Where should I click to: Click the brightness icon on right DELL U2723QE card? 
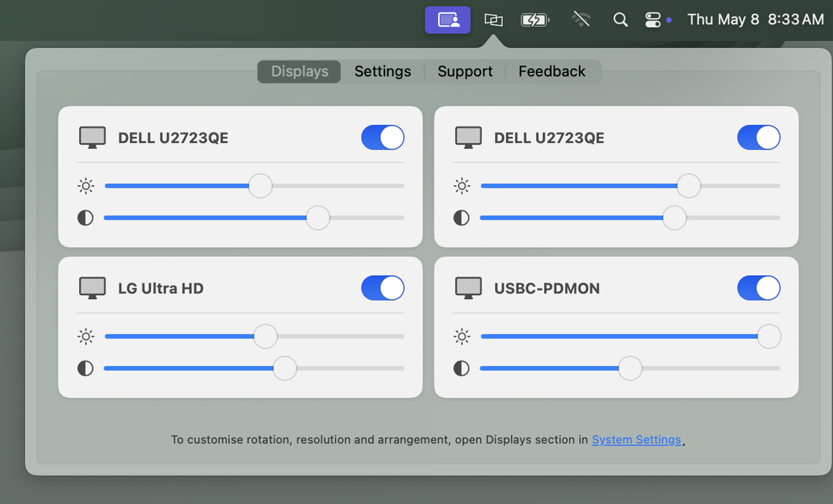[462, 186]
